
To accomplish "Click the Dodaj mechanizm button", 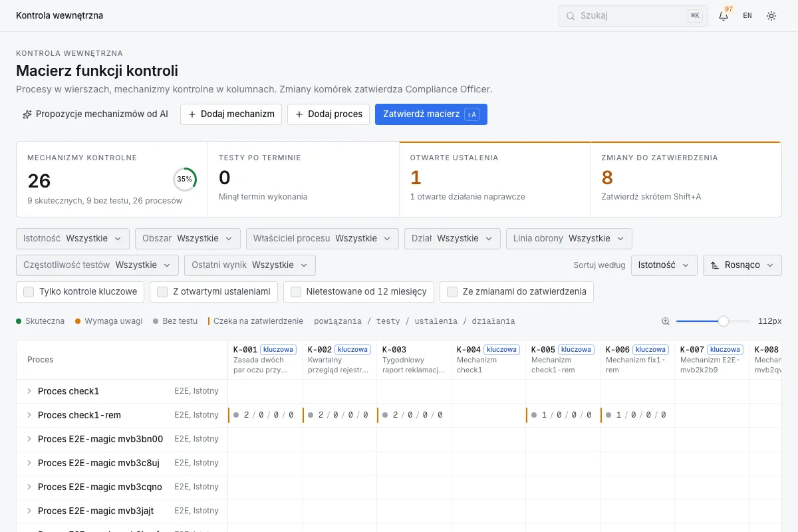I will (x=231, y=114).
